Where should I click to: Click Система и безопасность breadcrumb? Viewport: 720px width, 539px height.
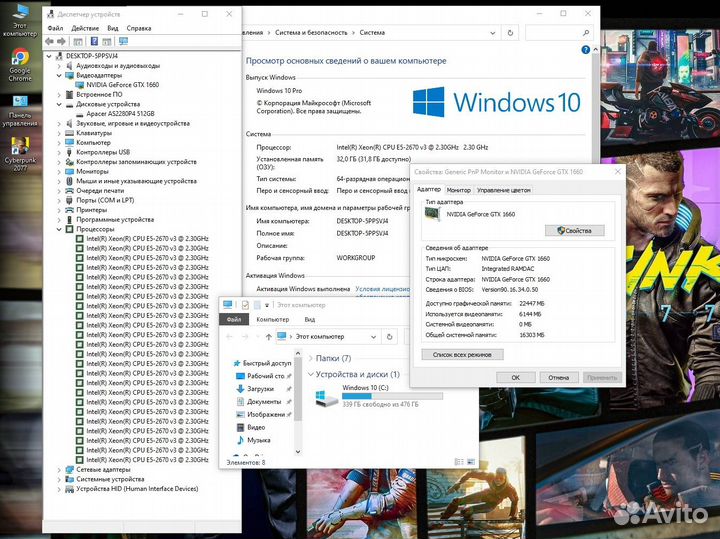[x=311, y=33]
